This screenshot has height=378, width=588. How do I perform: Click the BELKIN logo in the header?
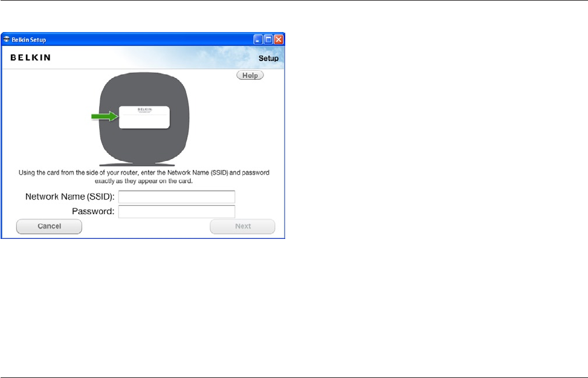click(x=30, y=57)
